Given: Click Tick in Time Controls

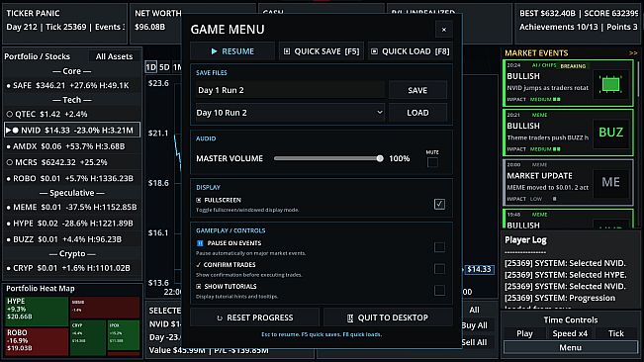Looking at the screenshot, I should (616, 333).
